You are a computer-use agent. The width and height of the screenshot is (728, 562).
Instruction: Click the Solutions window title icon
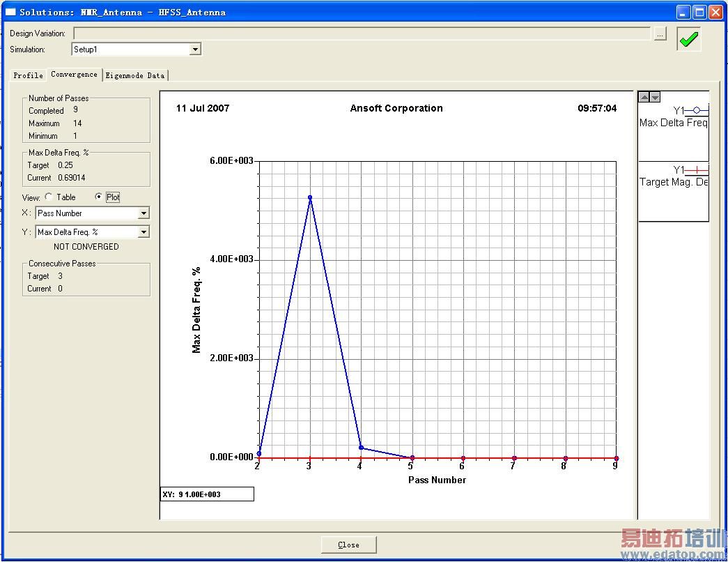(x=10, y=12)
